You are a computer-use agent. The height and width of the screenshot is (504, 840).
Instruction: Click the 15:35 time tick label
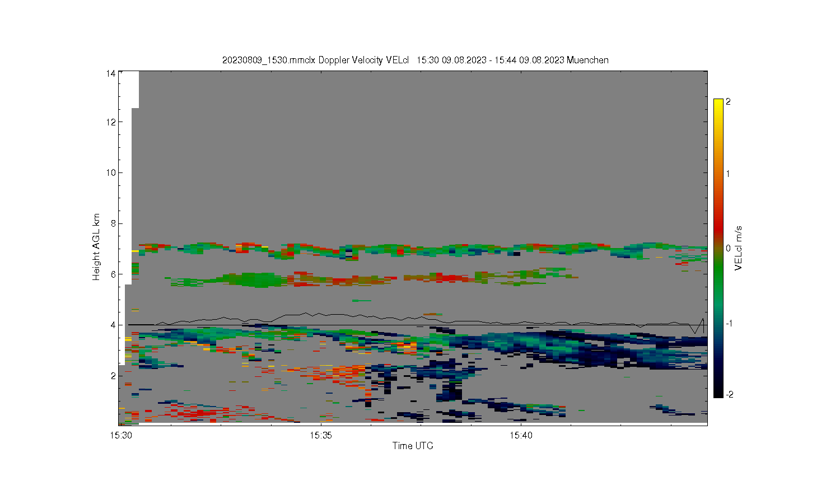tap(321, 435)
